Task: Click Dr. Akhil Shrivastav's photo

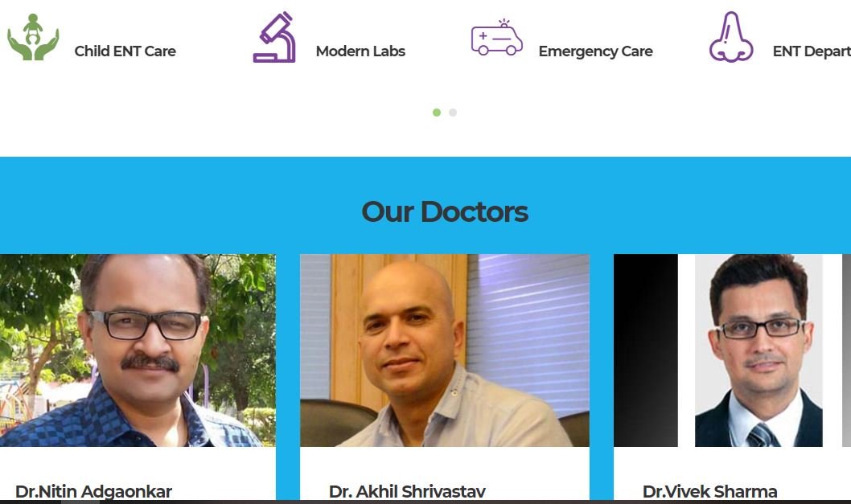Action: tap(445, 350)
